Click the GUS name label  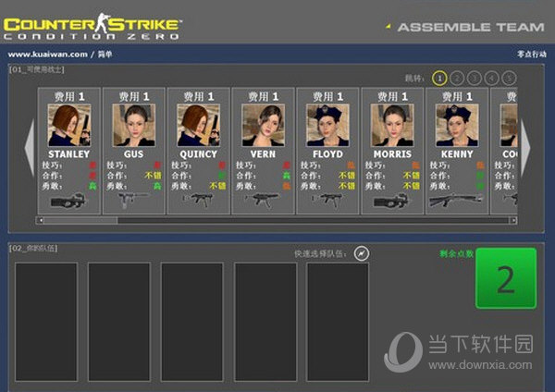click(134, 154)
